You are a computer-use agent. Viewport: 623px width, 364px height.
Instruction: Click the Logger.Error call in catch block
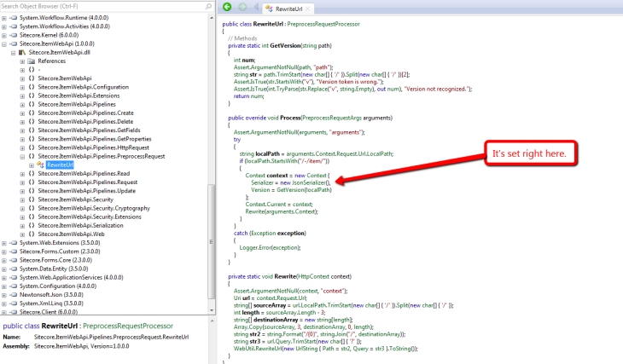254,248
